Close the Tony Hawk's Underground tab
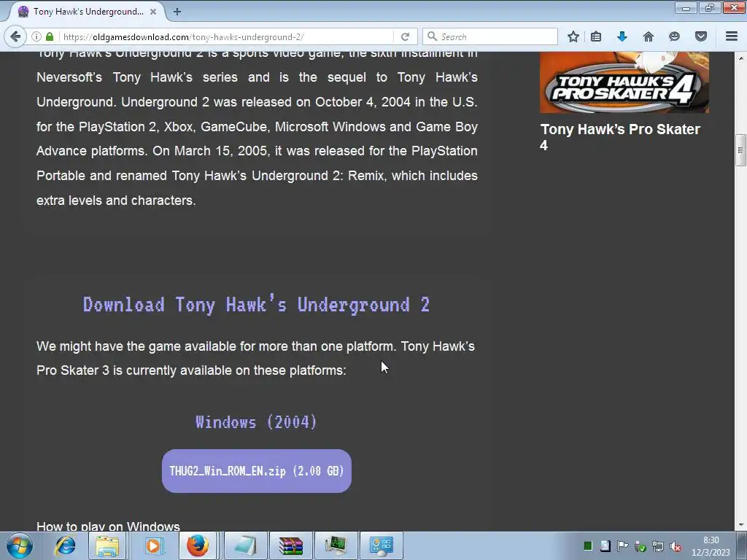 coord(153,12)
